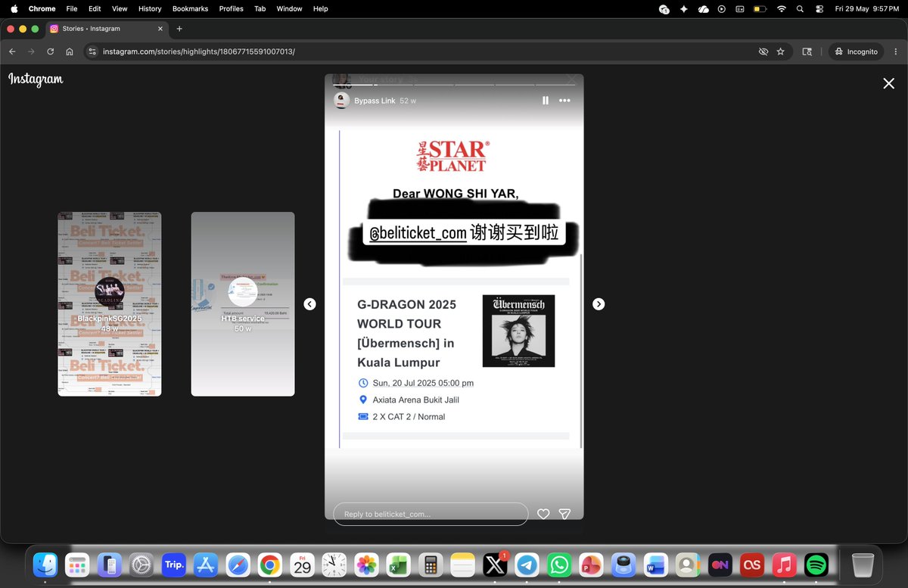908x588 pixels.
Task: Go to the Chrome home page
Action: [x=70, y=51]
